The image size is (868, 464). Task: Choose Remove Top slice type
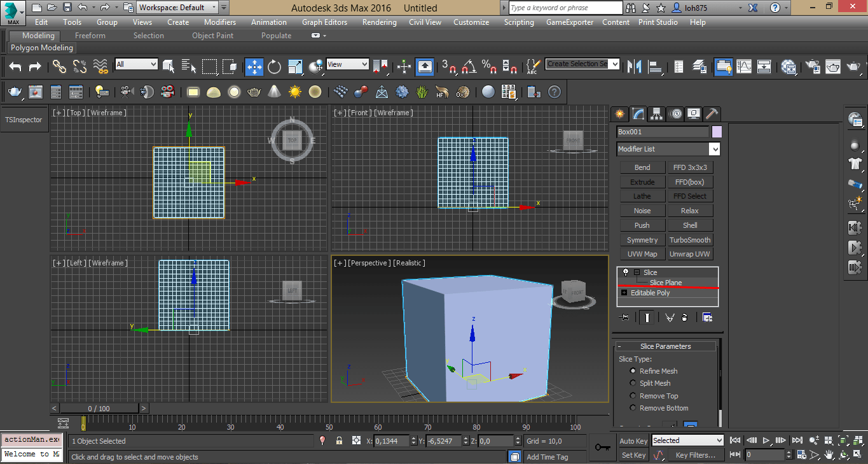click(x=633, y=396)
